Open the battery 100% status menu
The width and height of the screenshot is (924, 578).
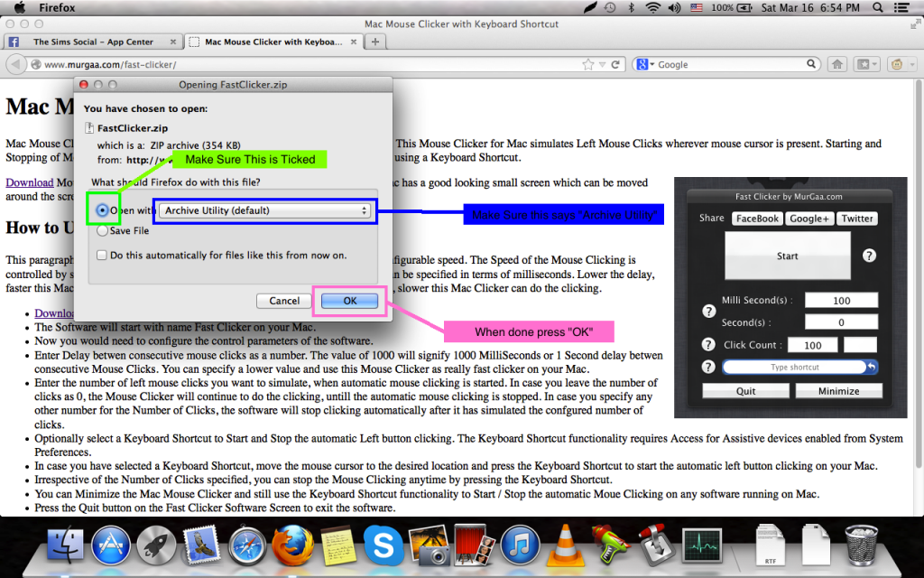(731, 7)
